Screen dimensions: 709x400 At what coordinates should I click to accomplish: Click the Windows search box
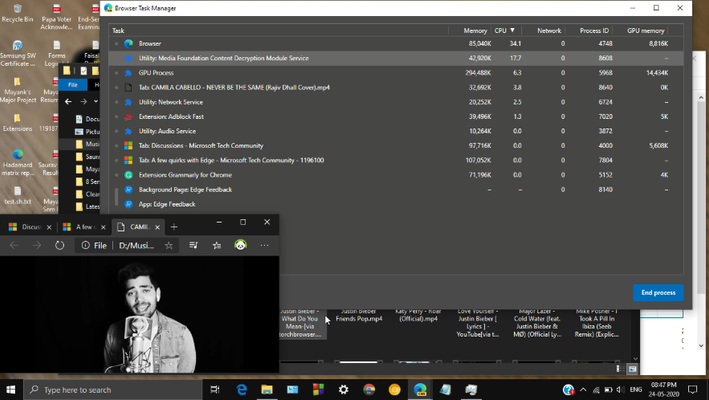click(x=113, y=390)
